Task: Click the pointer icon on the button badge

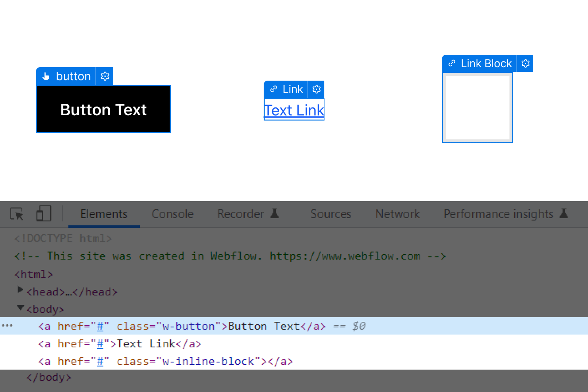Action: coord(46,76)
